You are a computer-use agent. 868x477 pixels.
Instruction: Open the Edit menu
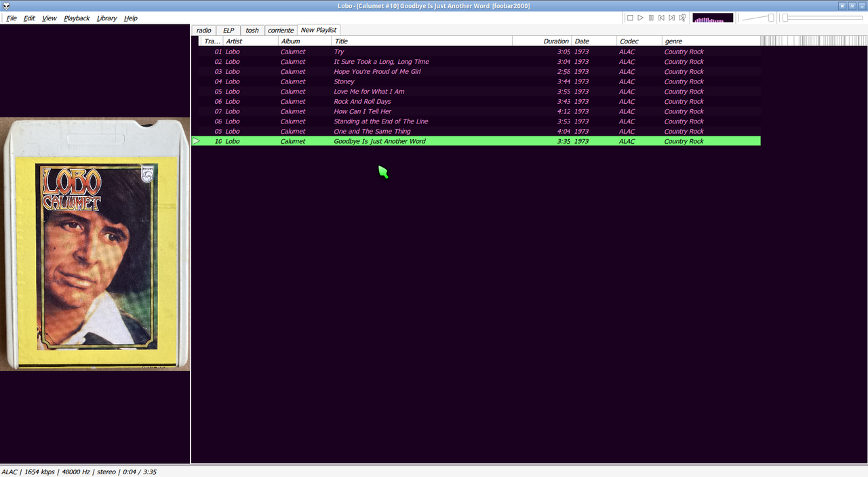tap(29, 18)
